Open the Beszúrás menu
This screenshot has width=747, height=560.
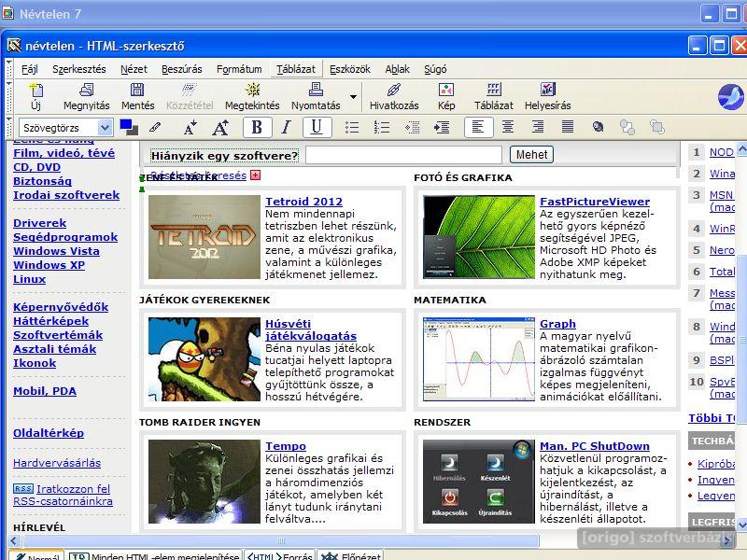click(x=181, y=69)
